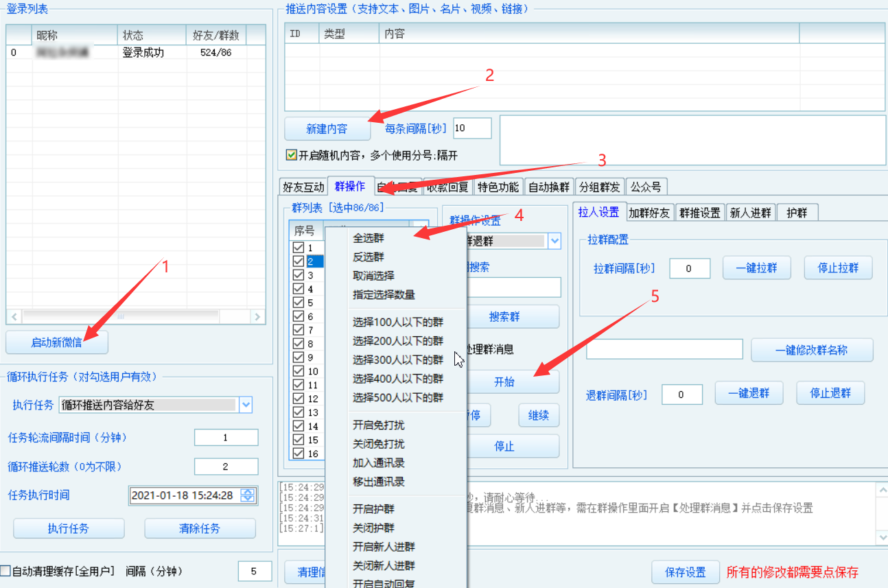Select the 登录成功 account row
Screen dimensions: 888x588
pyautogui.click(x=136, y=52)
